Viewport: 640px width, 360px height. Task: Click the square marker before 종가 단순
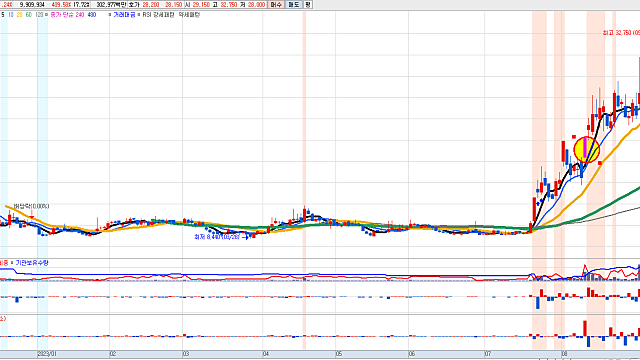click(47, 15)
